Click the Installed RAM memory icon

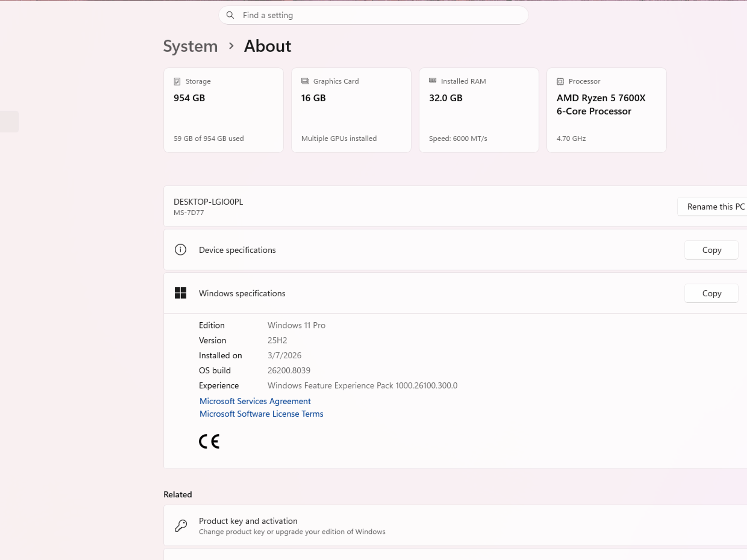(x=433, y=81)
